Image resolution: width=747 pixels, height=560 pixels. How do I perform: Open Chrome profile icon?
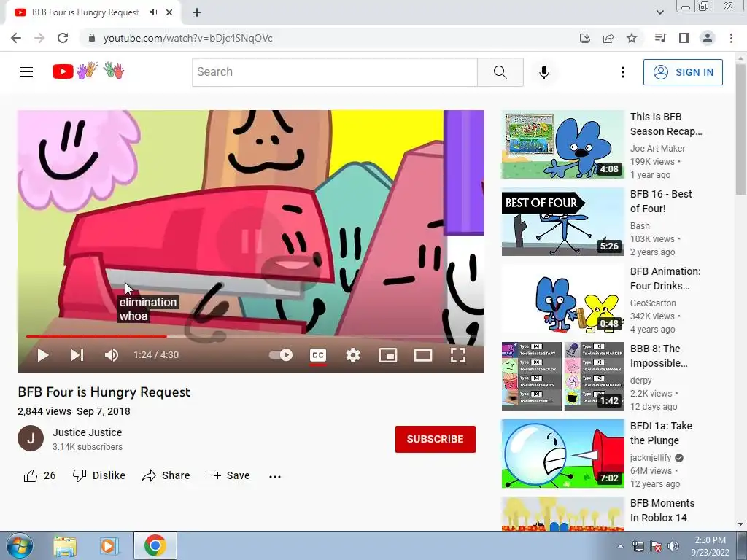pyautogui.click(x=708, y=38)
